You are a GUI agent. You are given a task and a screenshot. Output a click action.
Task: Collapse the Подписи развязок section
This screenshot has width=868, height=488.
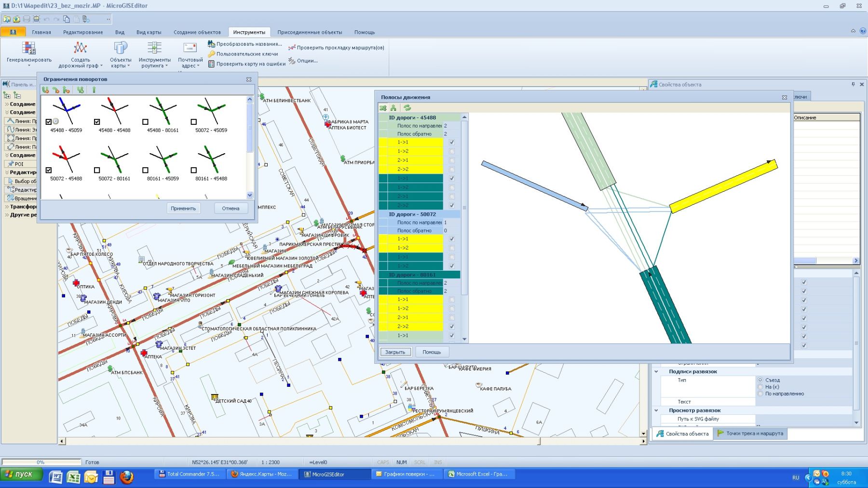click(x=656, y=371)
